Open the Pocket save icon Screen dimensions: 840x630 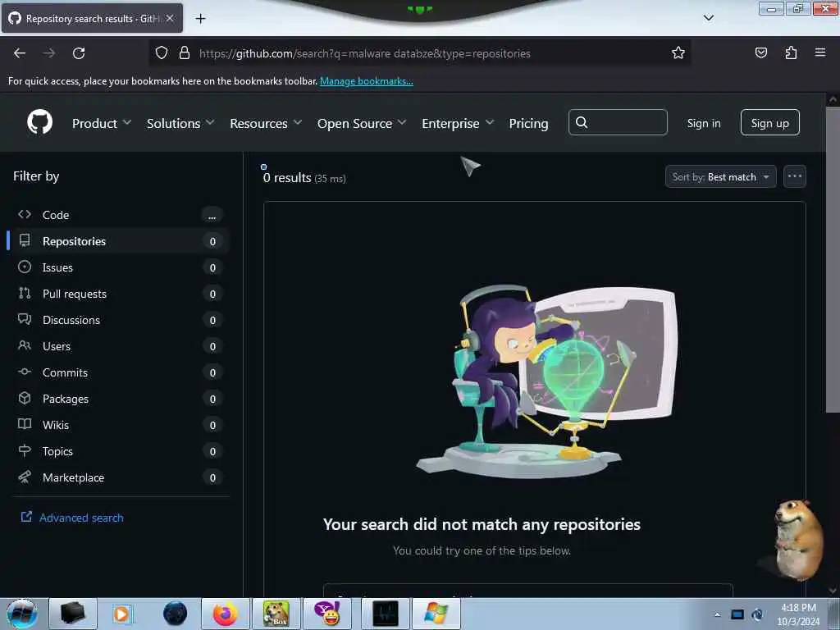(760, 52)
